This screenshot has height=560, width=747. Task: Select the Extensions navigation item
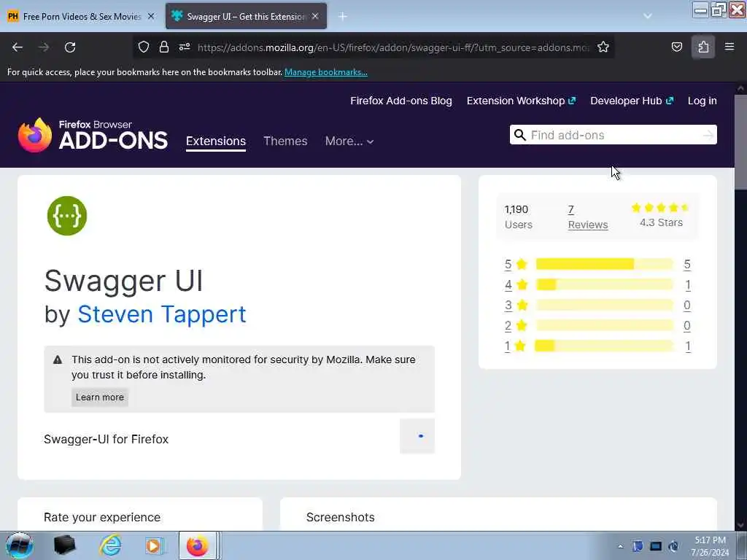(216, 141)
